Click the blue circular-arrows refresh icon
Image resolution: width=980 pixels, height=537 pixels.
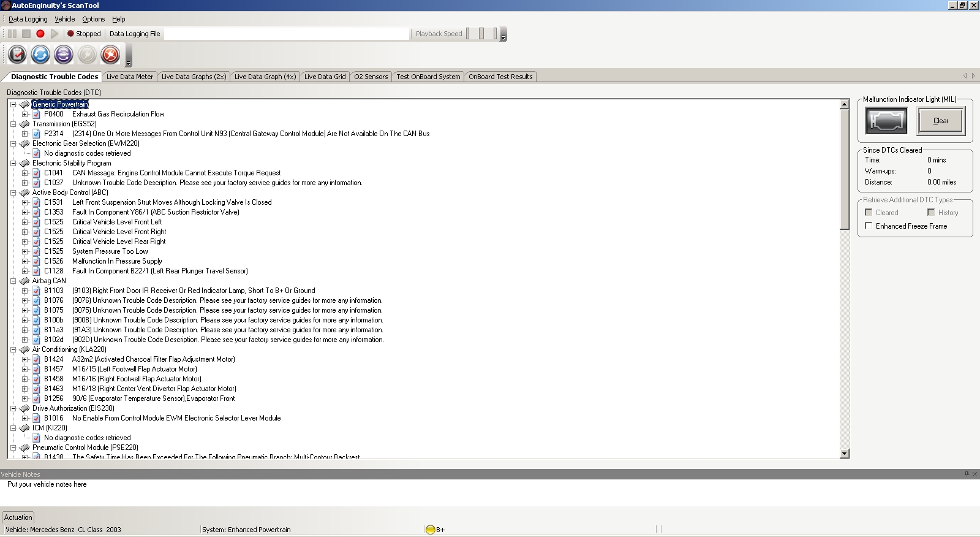[x=40, y=55]
